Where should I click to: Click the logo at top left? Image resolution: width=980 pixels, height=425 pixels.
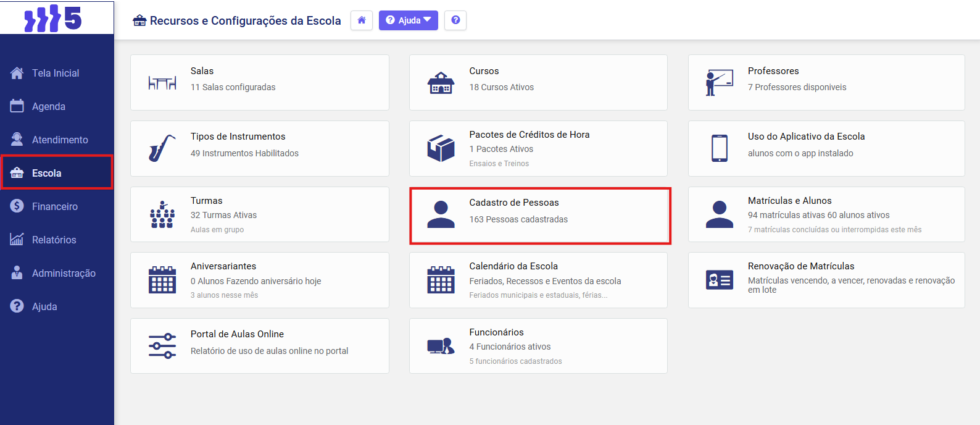point(54,18)
